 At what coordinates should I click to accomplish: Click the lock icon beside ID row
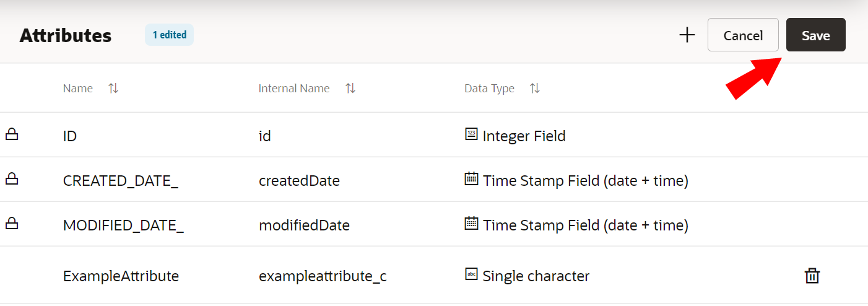(12, 134)
